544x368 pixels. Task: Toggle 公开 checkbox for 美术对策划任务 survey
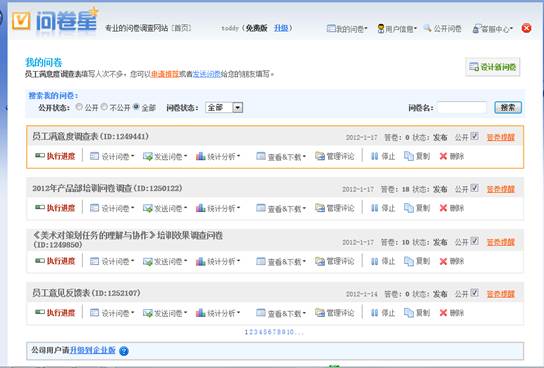tap(475, 241)
